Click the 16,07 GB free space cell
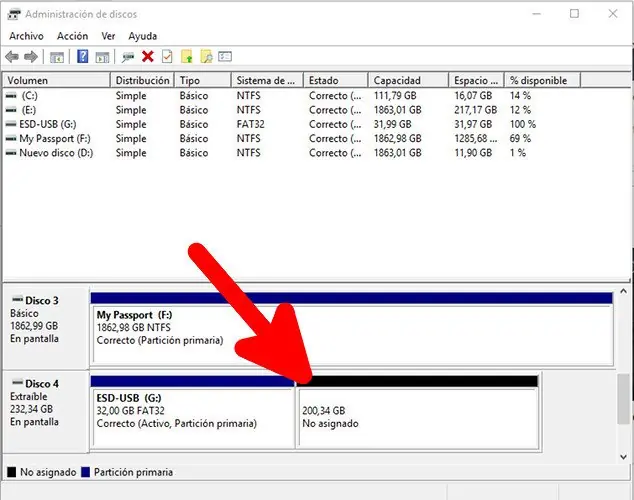This screenshot has width=634, height=500. tap(473, 96)
